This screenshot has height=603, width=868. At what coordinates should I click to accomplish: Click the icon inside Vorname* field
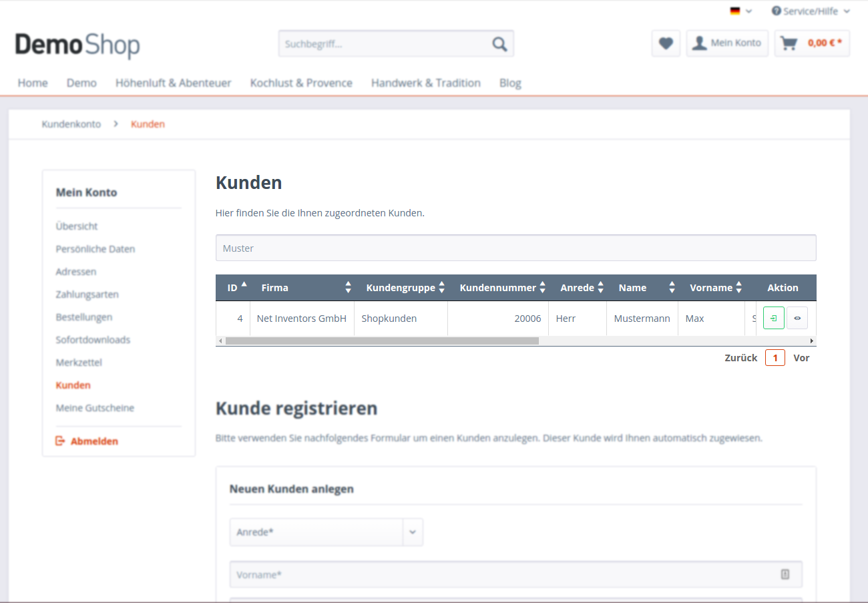pyautogui.click(x=785, y=574)
